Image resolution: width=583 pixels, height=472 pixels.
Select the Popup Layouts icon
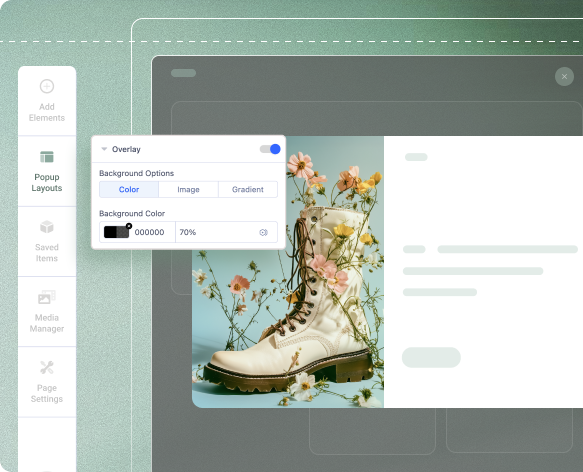click(47, 157)
